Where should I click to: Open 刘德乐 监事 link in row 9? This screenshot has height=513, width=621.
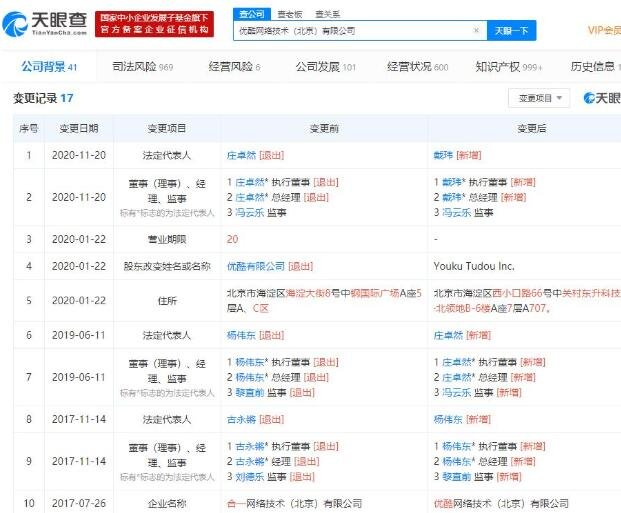[250, 477]
